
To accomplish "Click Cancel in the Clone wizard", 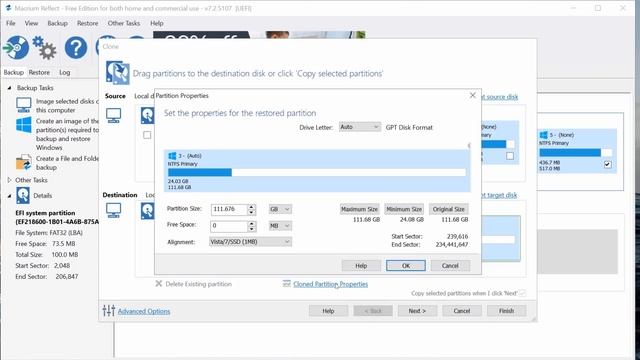I will click(x=462, y=311).
